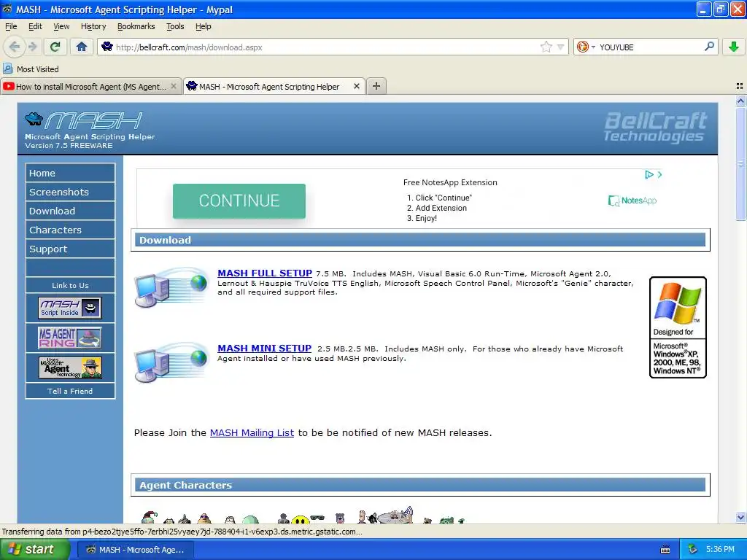Click the forward navigation arrow
Image resolution: width=747 pixels, height=560 pixels.
(33, 47)
